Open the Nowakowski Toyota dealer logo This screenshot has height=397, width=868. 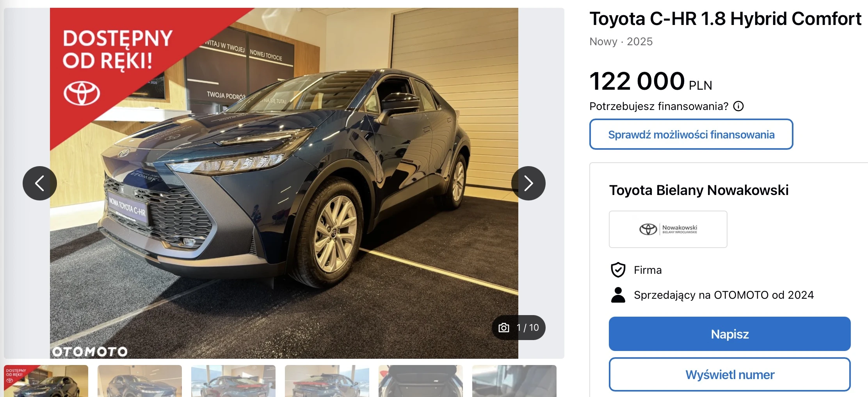pyautogui.click(x=668, y=229)
